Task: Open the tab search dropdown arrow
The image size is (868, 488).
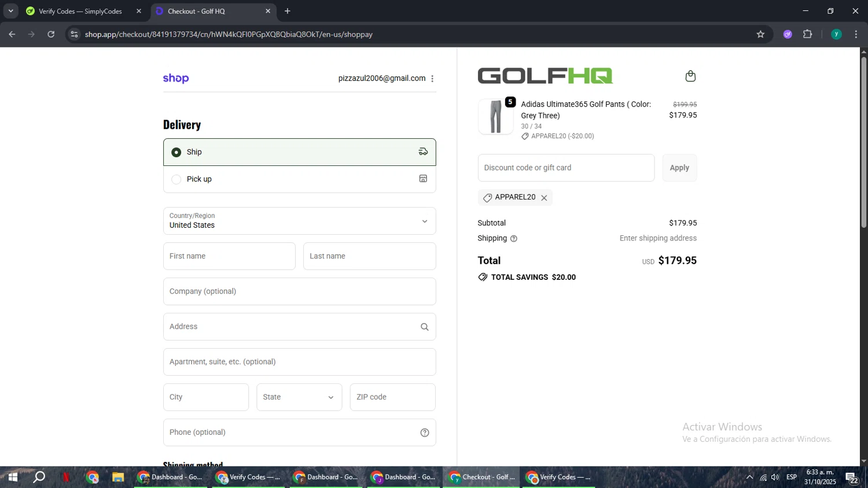Action: [x=10, y=11]
